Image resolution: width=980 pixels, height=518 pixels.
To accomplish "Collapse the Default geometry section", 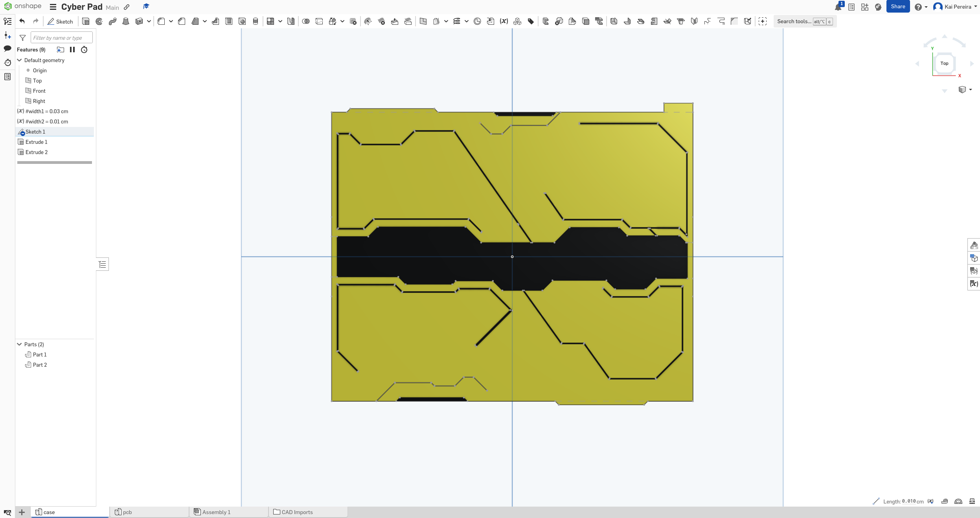I will point(19,60).
